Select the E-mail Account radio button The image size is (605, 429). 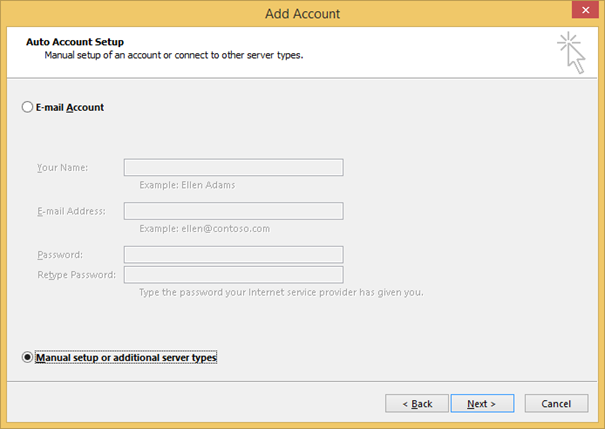28,107
